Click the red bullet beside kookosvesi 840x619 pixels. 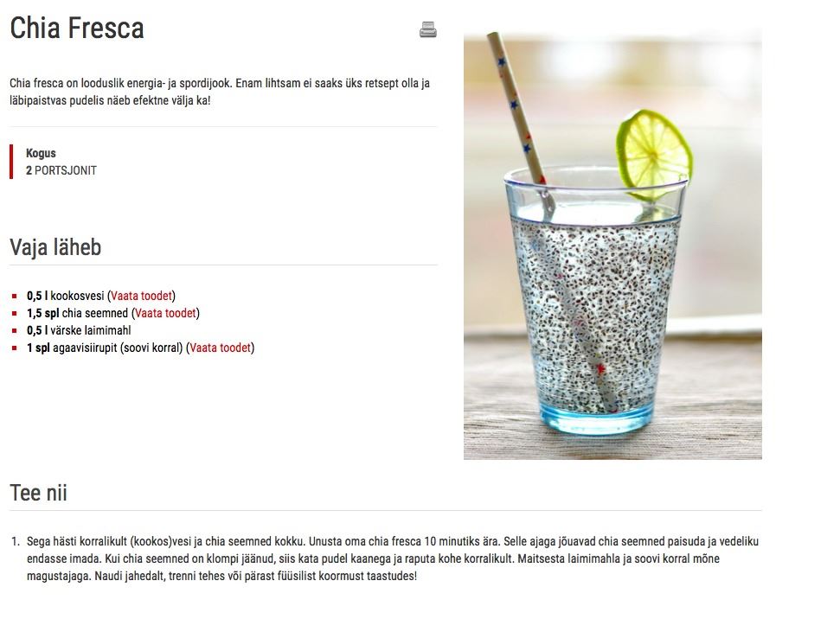(x=15, y=297)
